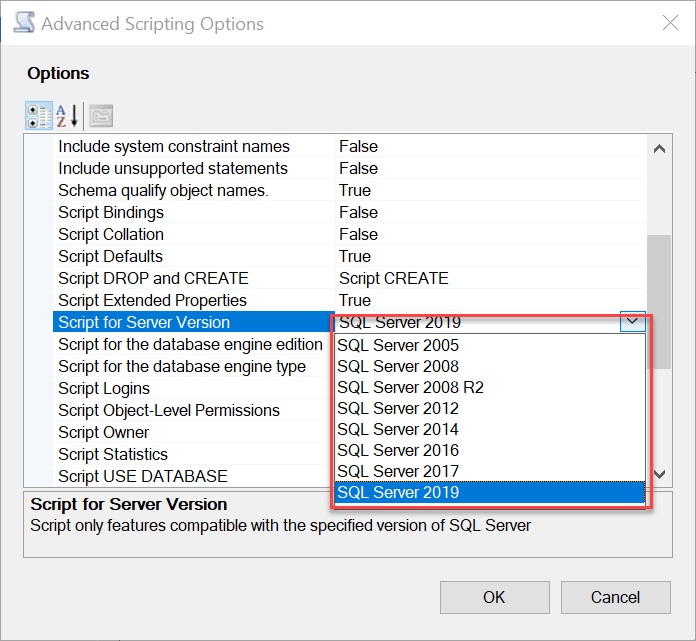Image resolution: width=696 pixels, height=641 pixels.
Task: Click scrollbar up arrow in options grid
Action: [x=659, y=149]
